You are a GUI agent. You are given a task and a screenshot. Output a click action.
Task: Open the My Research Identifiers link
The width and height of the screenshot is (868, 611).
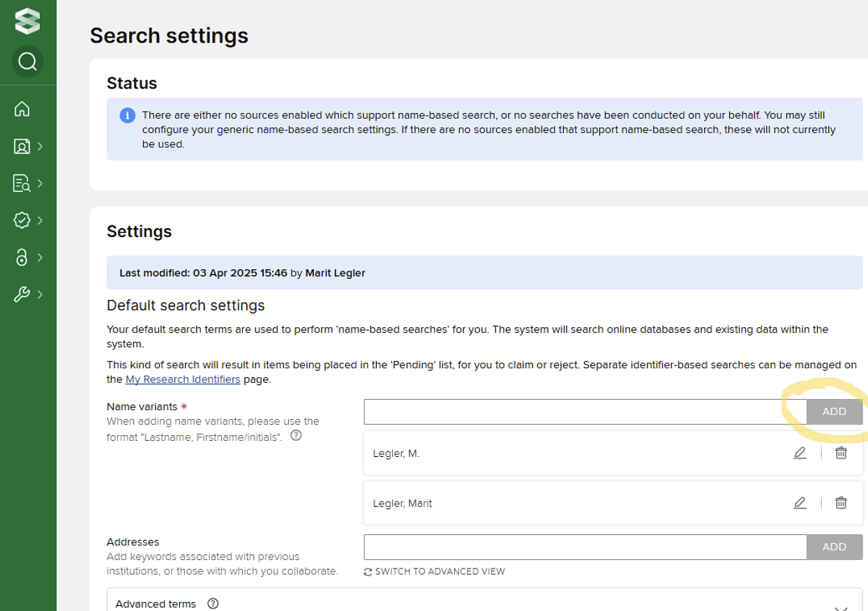point(183,379)
